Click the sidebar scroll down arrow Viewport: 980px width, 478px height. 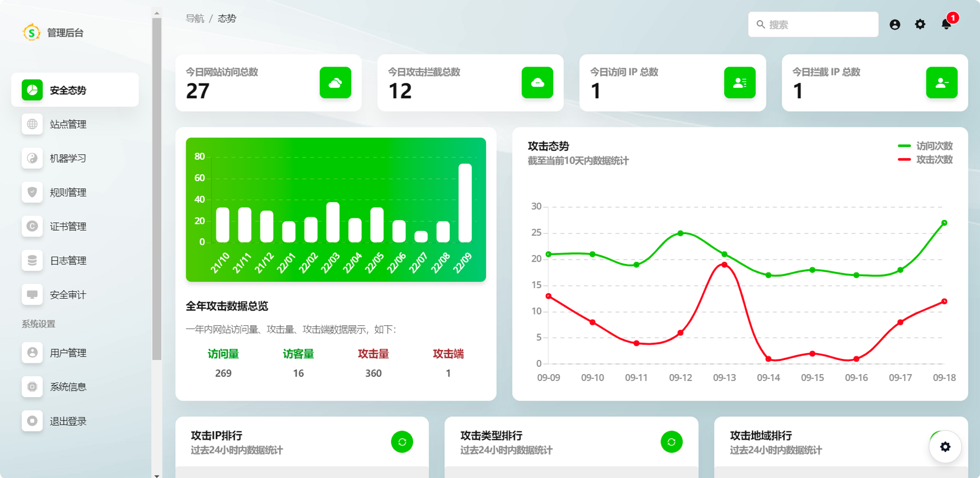pyautogui.click(x=157, y=475)
